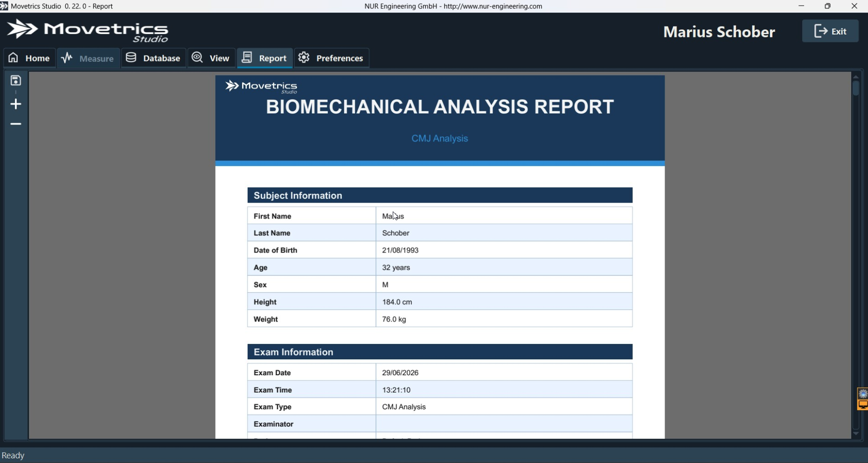Click the Sex label cell
The height and width of the screenshot is (463, 868).
point(312,285)
